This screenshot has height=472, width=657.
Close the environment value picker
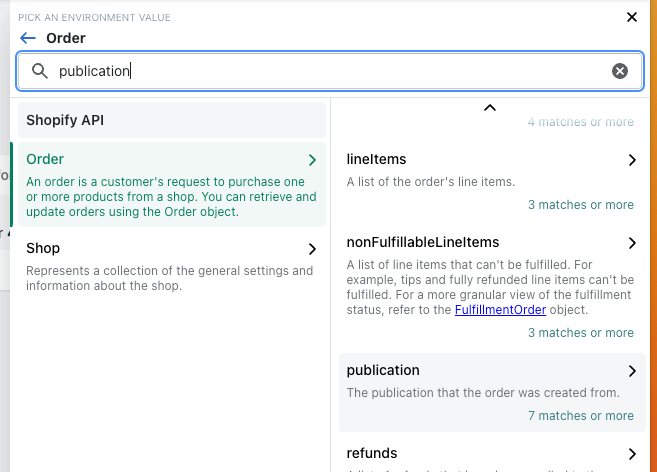631,17
